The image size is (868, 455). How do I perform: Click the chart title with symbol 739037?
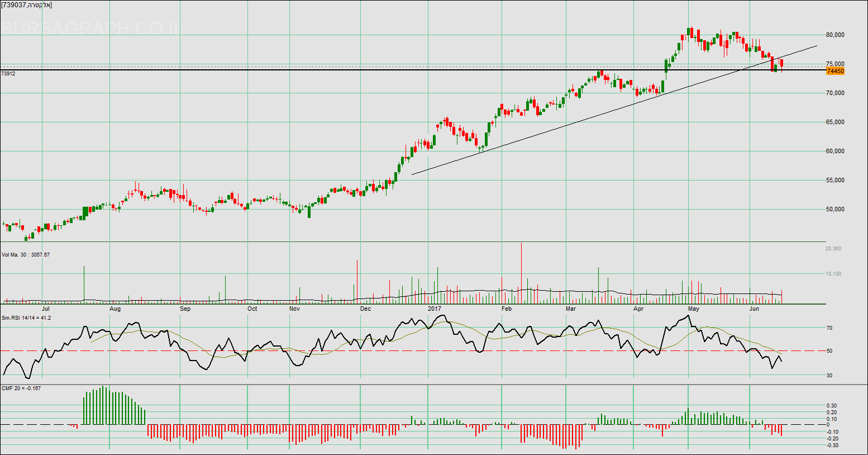point(26,5)
